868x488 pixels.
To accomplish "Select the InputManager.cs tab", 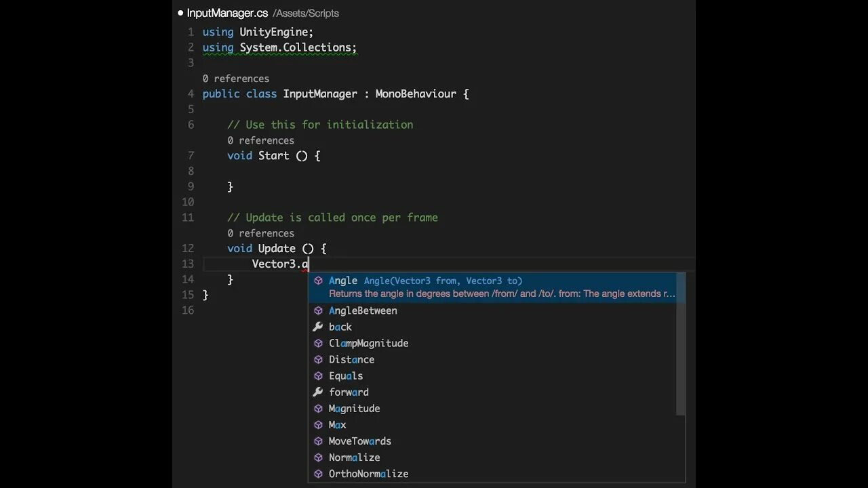I will click(226, 12).
